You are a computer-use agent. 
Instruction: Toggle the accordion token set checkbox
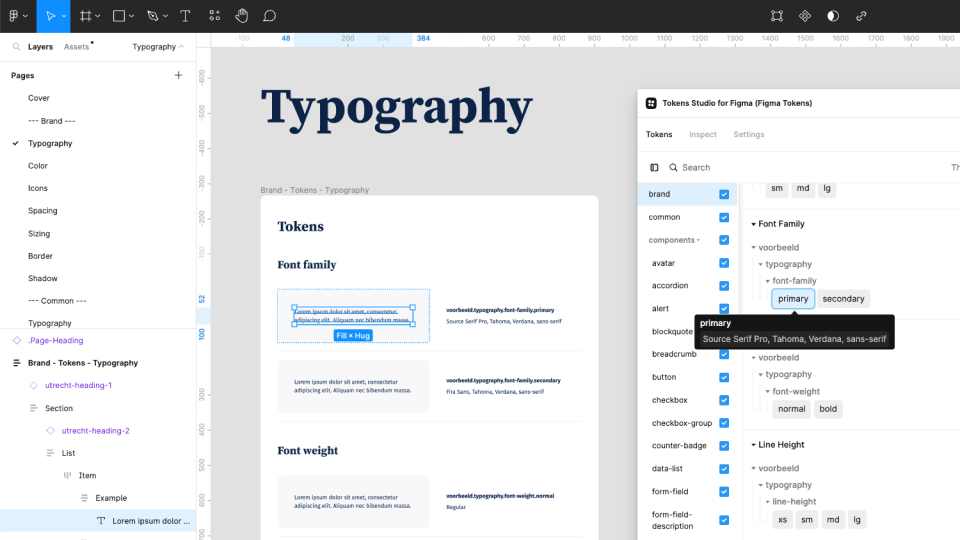pos(724,286)
